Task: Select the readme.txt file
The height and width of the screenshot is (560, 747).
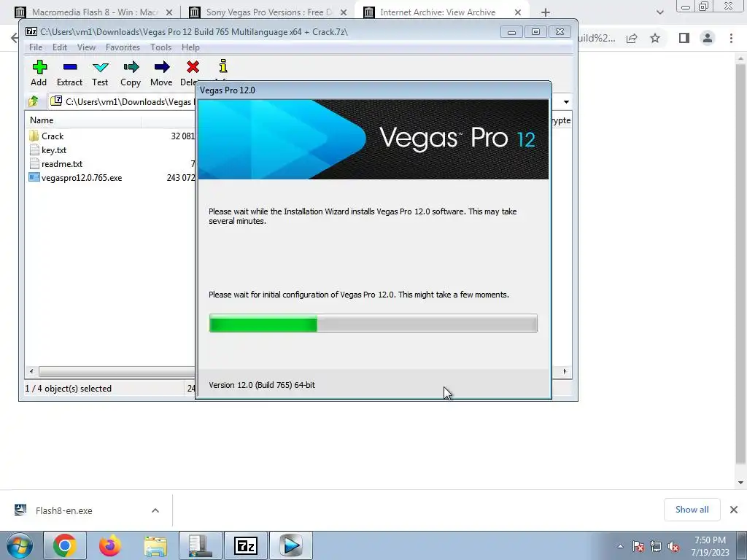Action: (62, 164)
